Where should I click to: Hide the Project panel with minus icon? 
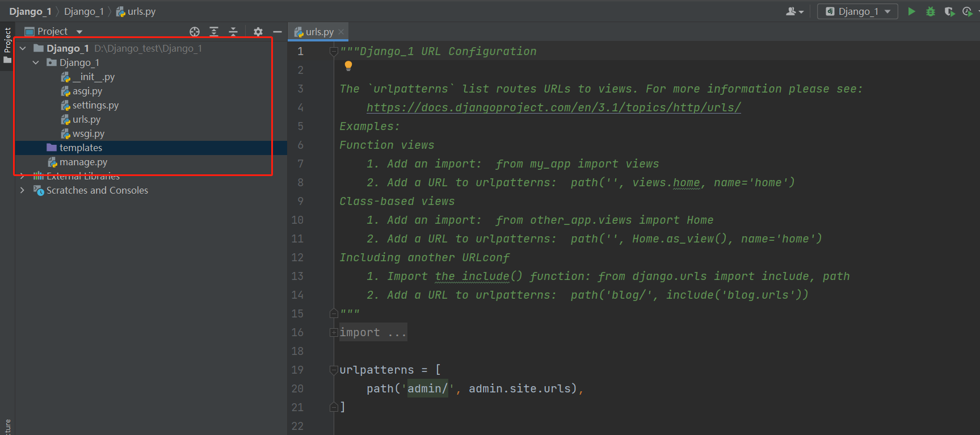click(277, 32)
